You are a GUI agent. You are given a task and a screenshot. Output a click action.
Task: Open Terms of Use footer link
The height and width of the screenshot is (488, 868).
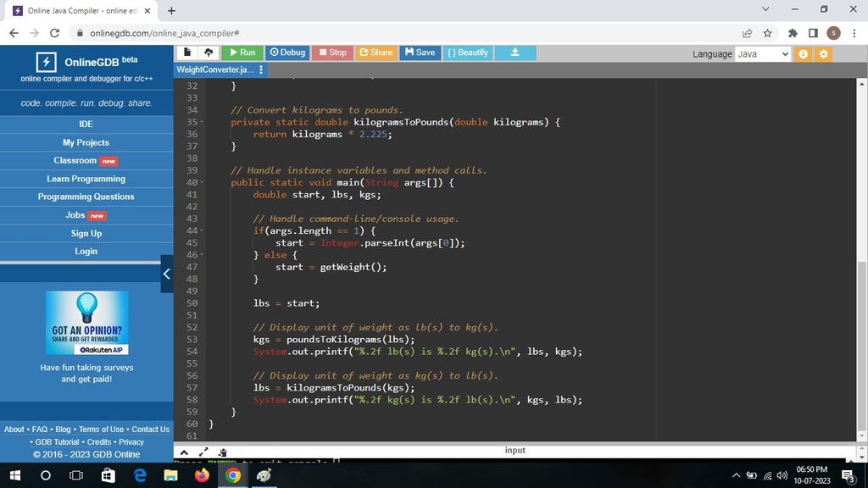pyautogui.click(x=102, y=430)
